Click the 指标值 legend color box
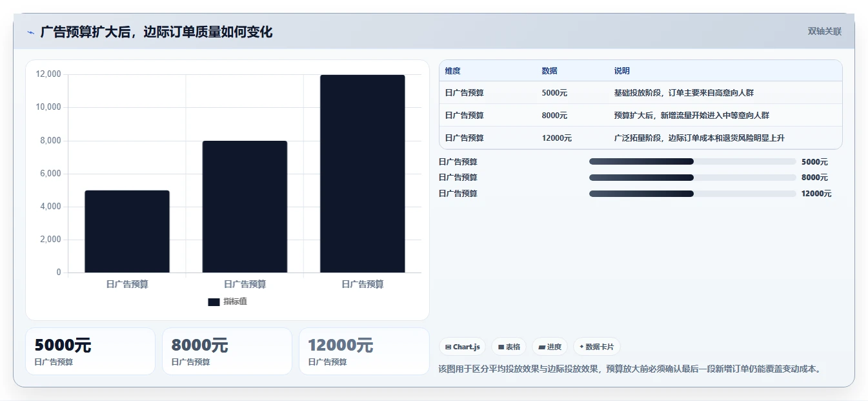Image resolution: width=868 pixels, height=401 pixels. (x=214, y=302)
